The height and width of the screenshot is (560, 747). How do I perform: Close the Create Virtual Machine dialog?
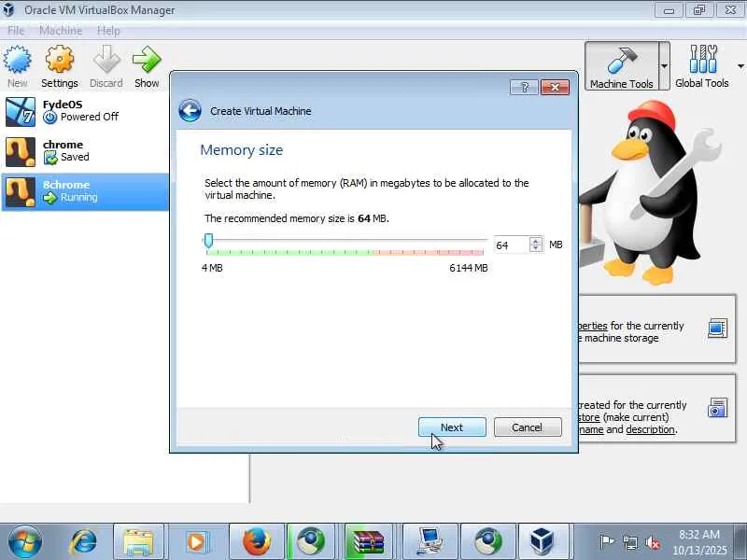(555, 87)
